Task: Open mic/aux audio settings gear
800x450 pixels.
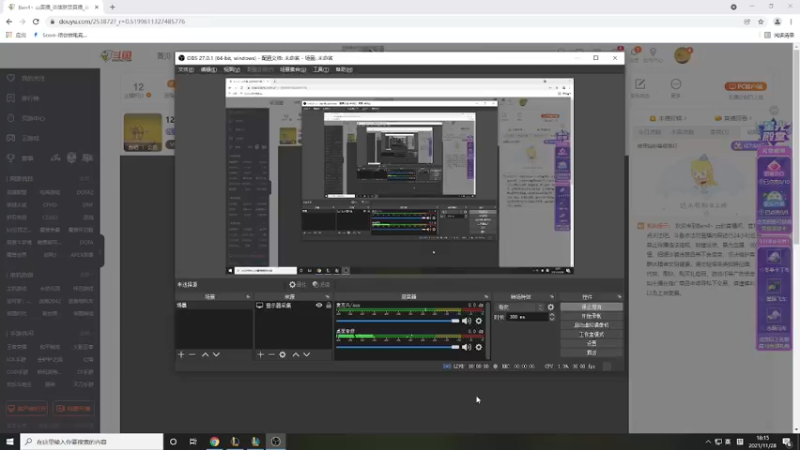Action: [x=478, y=321]
